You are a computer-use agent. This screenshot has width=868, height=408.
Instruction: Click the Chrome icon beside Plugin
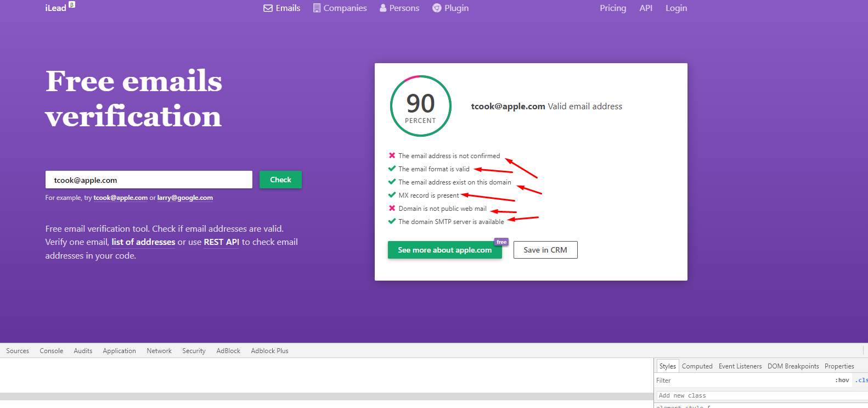tap(437, 8)
